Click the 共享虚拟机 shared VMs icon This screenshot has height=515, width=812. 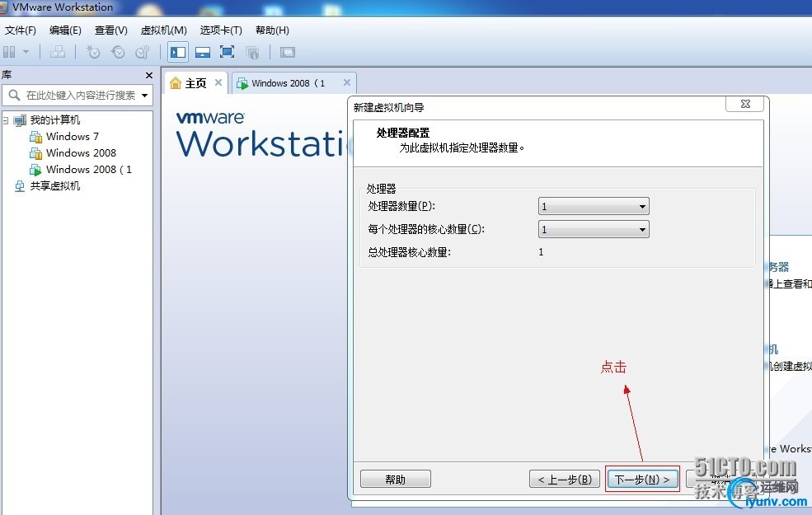(x=20, y=186)
